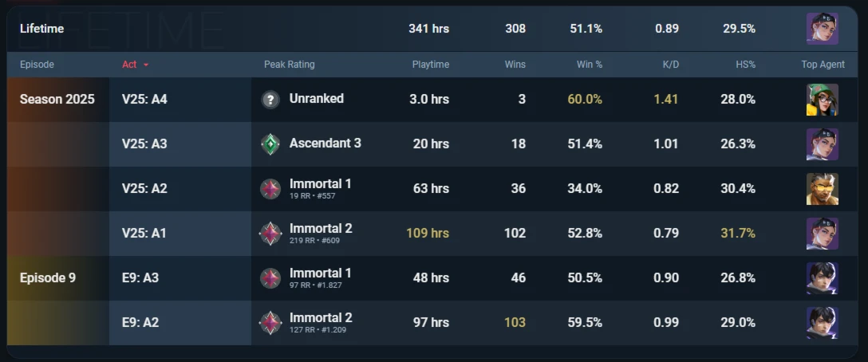Click the Immortal 1 badge in V25: A2 row
The image size is (868, 362).
[x=270, y=189]
